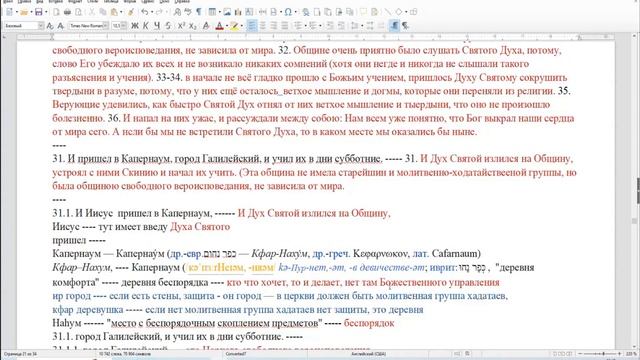Toggle underline formatting (Ч)
This screenshot has height=360, width=640.
(x=157, y=26)
